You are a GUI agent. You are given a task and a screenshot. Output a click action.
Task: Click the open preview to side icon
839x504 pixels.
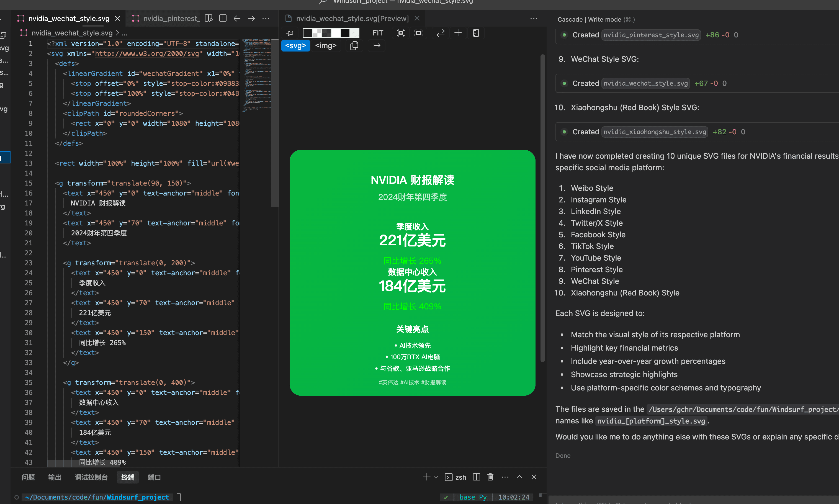click(x=209, y=18)
